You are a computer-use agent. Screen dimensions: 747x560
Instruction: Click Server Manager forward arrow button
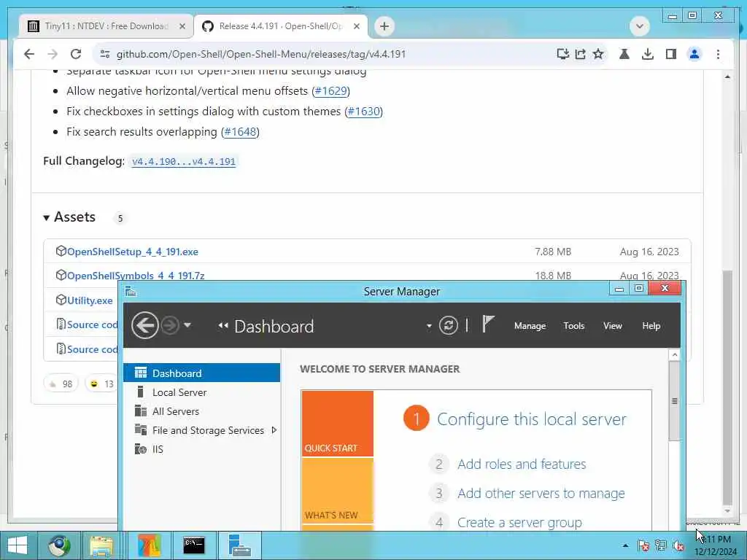point(169,326)
